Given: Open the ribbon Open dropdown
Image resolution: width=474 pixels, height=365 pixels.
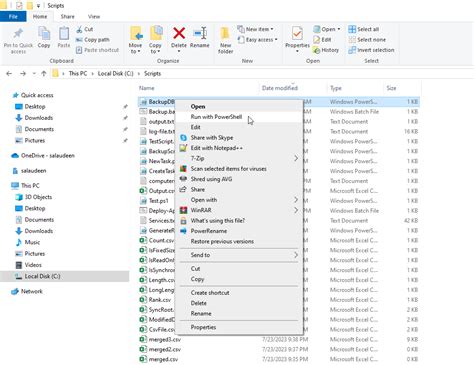Looking at the screenshot, I should [x=327, y=29].
